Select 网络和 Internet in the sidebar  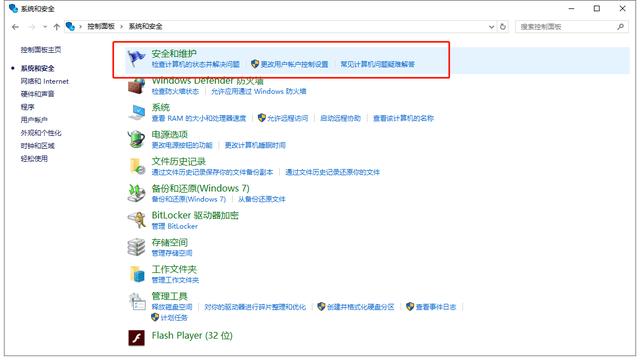tap(45, 81)
